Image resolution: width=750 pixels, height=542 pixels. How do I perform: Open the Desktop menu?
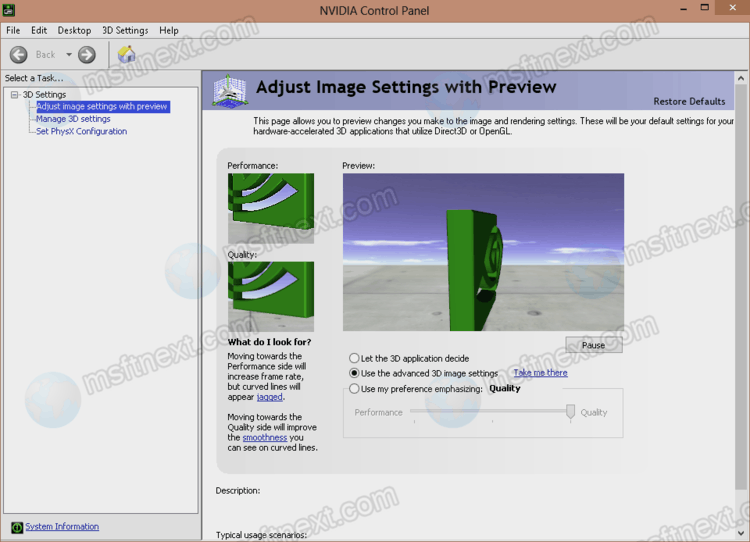[x=74, y=30]
